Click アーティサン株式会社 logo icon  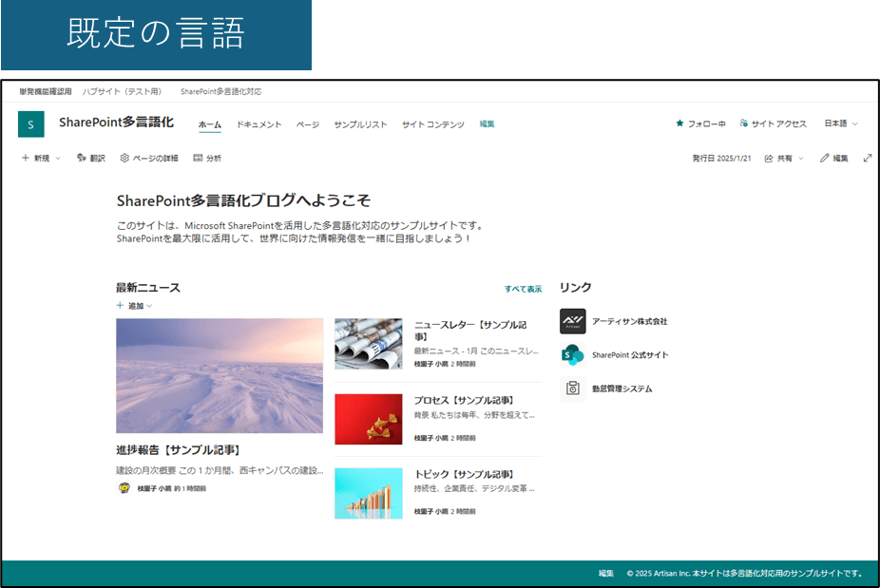(x=572, y=321)
